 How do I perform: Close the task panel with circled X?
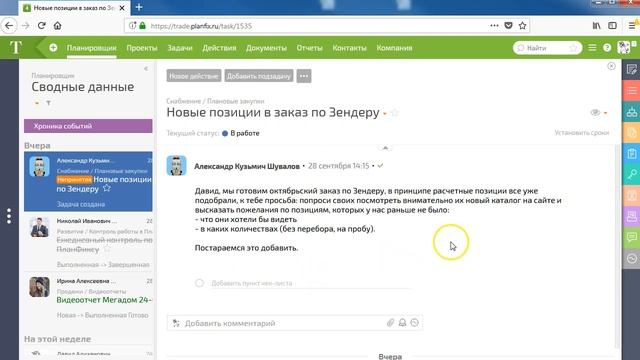point(611,66)
